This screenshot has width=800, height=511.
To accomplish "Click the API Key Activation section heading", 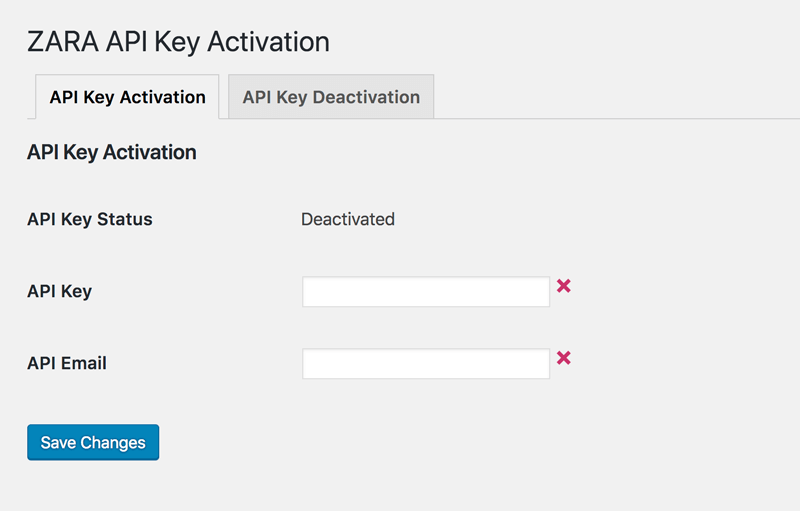I will coord(112,152).
